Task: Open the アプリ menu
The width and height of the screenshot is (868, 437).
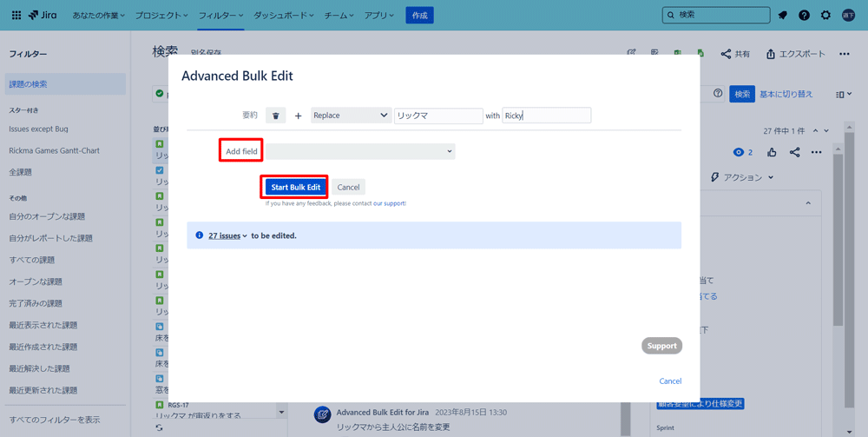Action: (x=379, y=16)
